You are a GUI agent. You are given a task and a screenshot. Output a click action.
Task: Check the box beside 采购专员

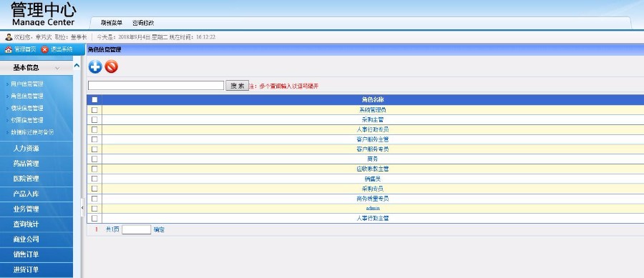point(94,189)
